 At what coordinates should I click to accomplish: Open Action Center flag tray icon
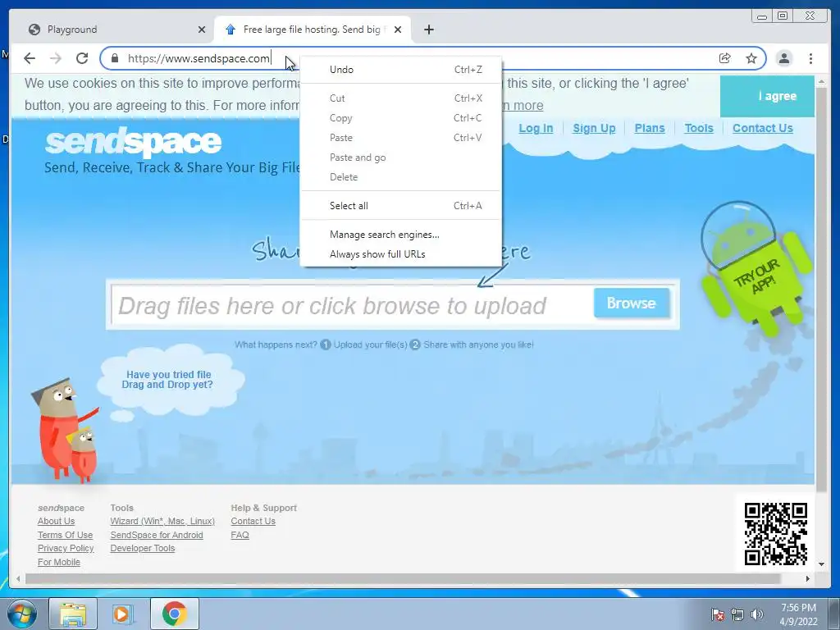pyautogui.click(x=718, y=614)
